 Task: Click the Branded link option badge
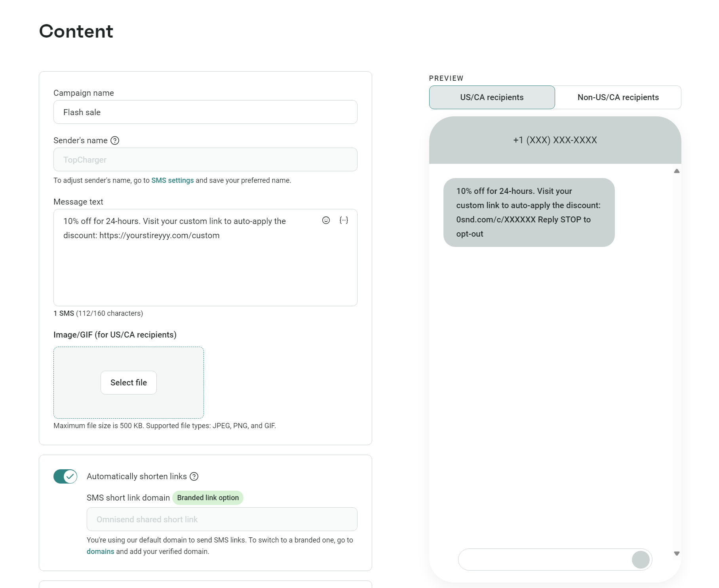[x=208, y=497]
